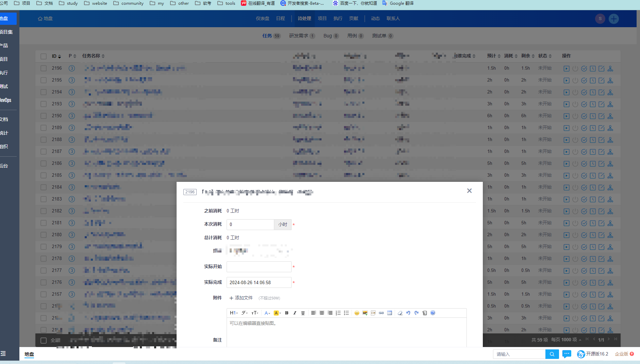Insert an image into the remark
Screen dimensions: 640x364
(365, 313)
